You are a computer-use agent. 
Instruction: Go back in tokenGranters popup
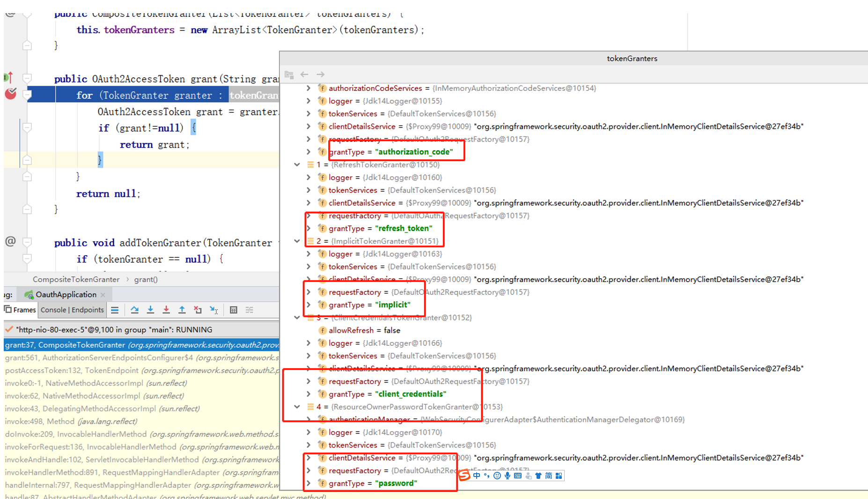[304, 74]
